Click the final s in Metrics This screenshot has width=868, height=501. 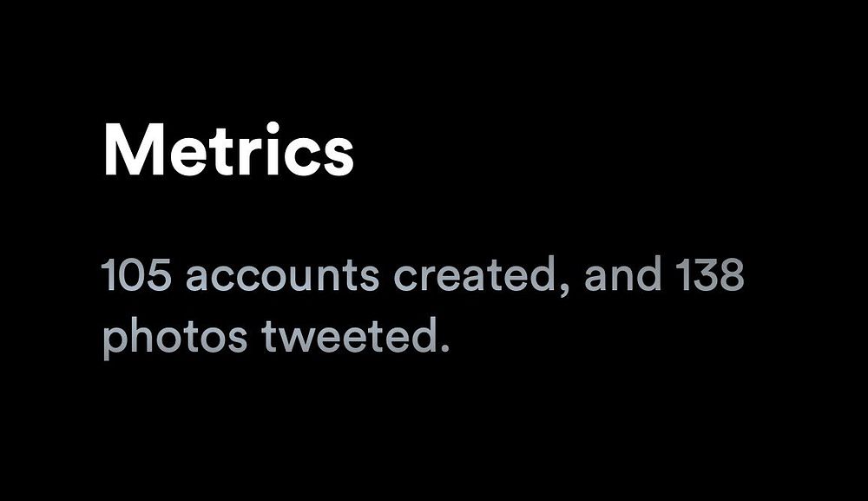click(337, 157)
